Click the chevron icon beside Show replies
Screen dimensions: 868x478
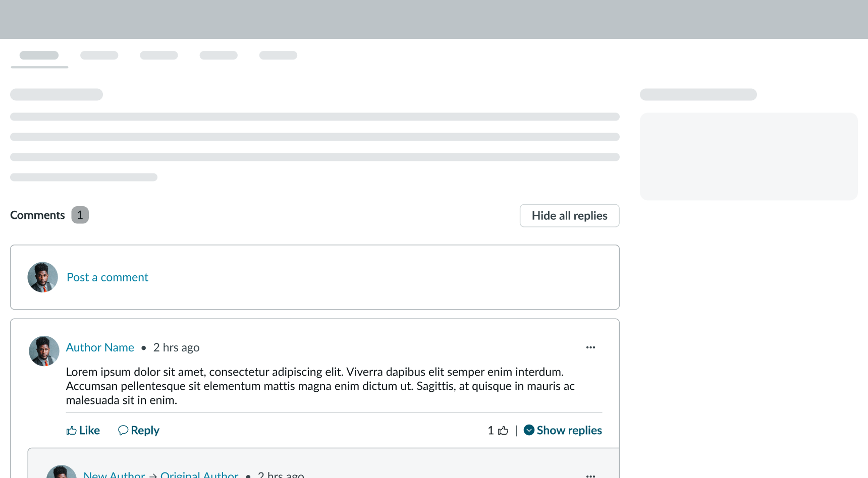[x=529, y=430]
